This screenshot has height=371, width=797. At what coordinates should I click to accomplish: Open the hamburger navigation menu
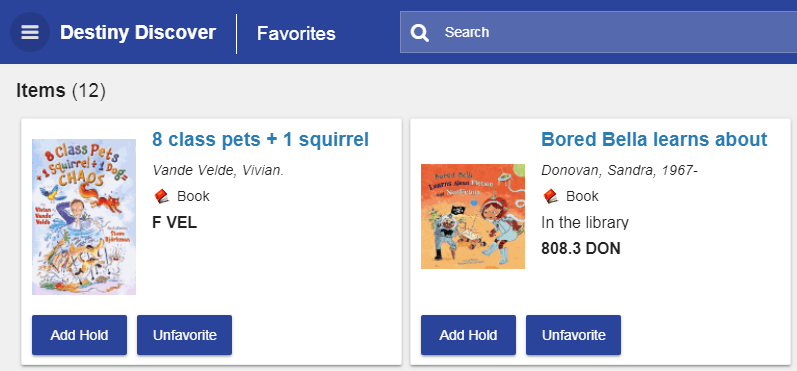click(30, 33)
